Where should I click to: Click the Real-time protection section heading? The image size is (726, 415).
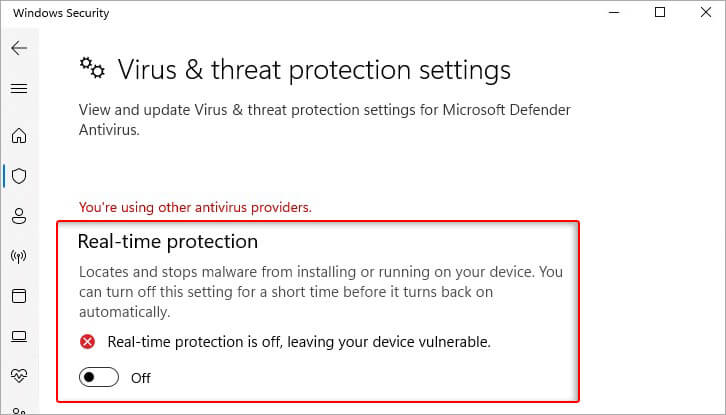click(x=168, y=241)
